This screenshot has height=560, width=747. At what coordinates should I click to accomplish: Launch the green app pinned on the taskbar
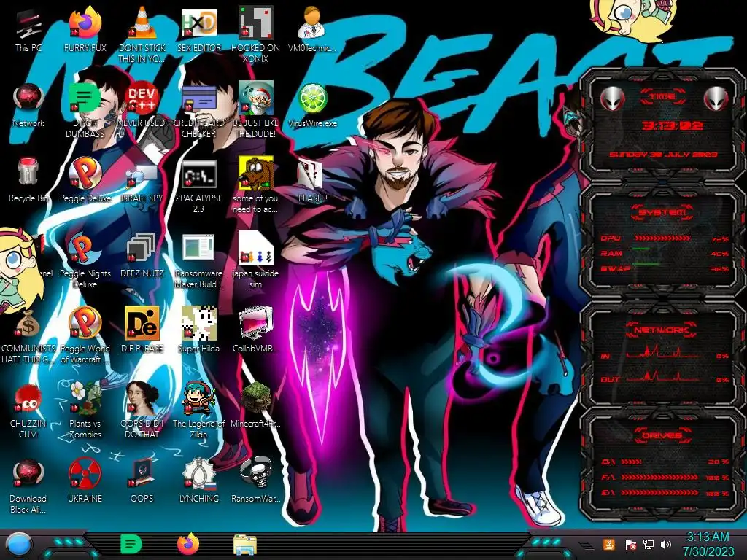[x=131, y=544]
